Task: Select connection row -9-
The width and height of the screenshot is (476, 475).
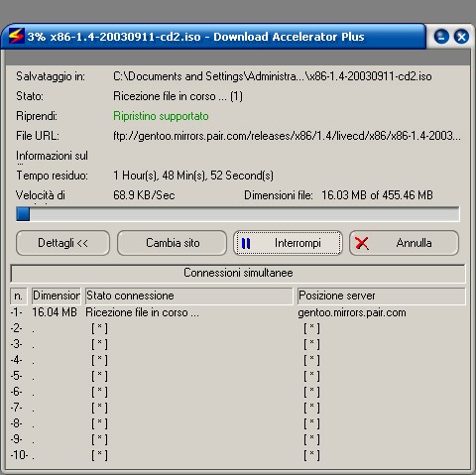Action: point(16,439)
